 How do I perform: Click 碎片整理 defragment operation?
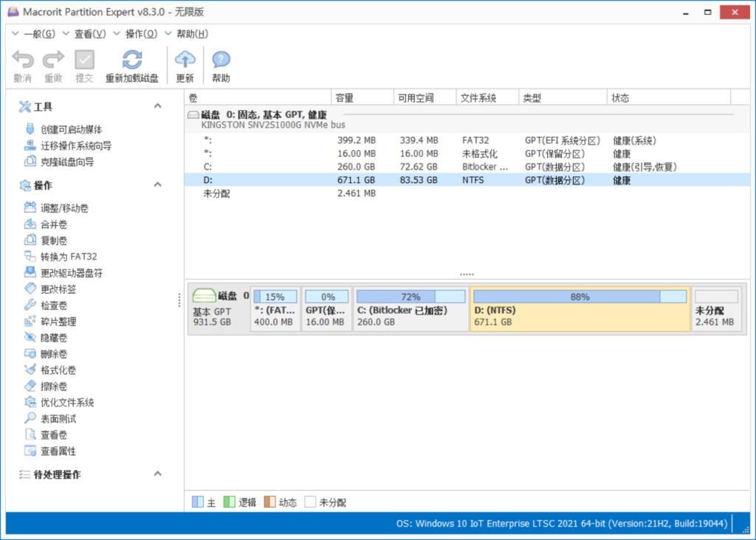pos(58,322)
